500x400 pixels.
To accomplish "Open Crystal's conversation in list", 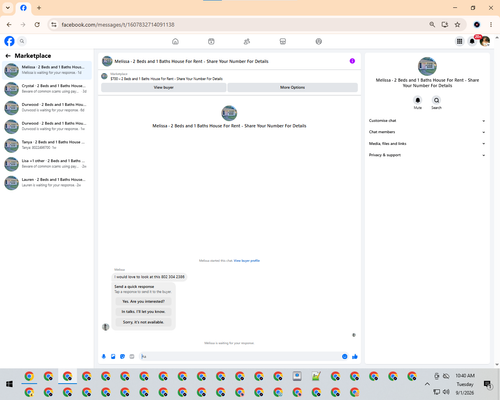I will pyautogui.click(x=47, y=89).
